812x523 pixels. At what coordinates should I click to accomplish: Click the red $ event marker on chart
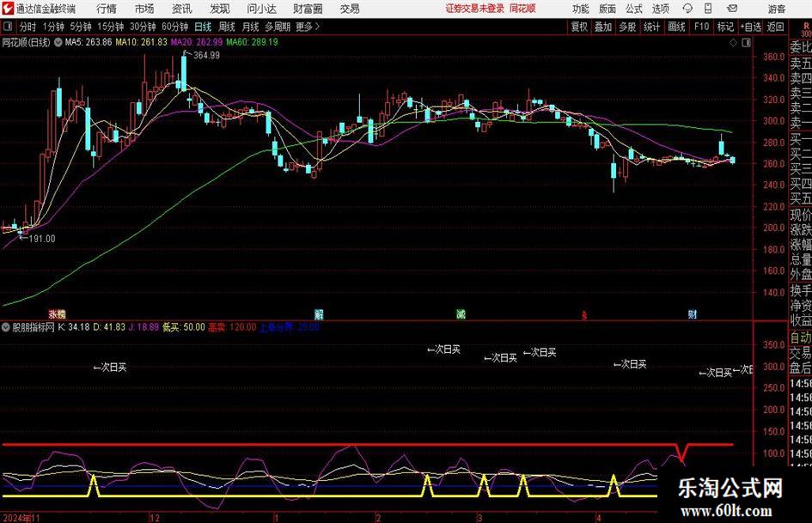click(x=584, y=315)
